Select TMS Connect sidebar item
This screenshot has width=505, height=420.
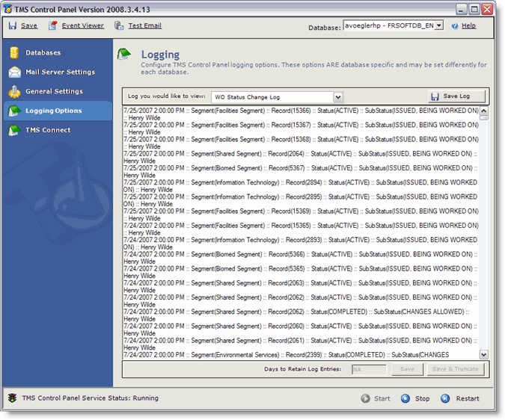[58, 130]
